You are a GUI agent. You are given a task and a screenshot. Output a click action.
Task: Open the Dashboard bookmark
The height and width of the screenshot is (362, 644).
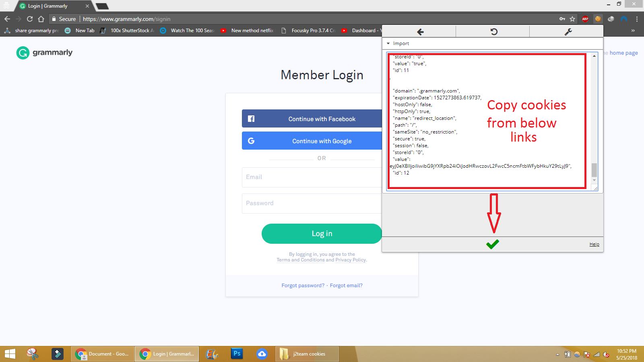361,31
